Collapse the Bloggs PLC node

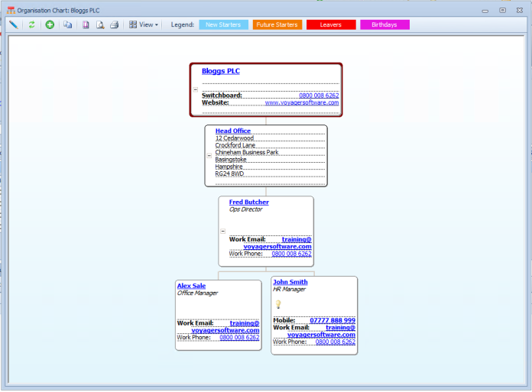point(195,89)
